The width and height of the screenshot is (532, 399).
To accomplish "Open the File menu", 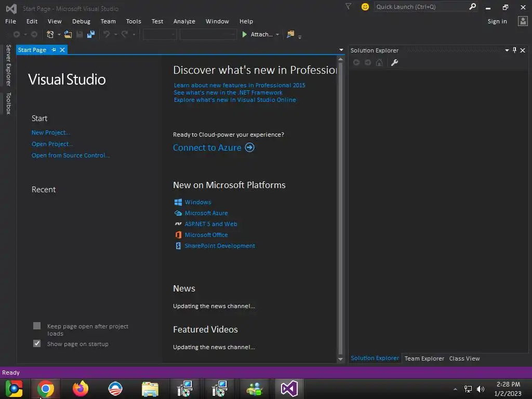I will pyautogui.click(x=10, y=21).
